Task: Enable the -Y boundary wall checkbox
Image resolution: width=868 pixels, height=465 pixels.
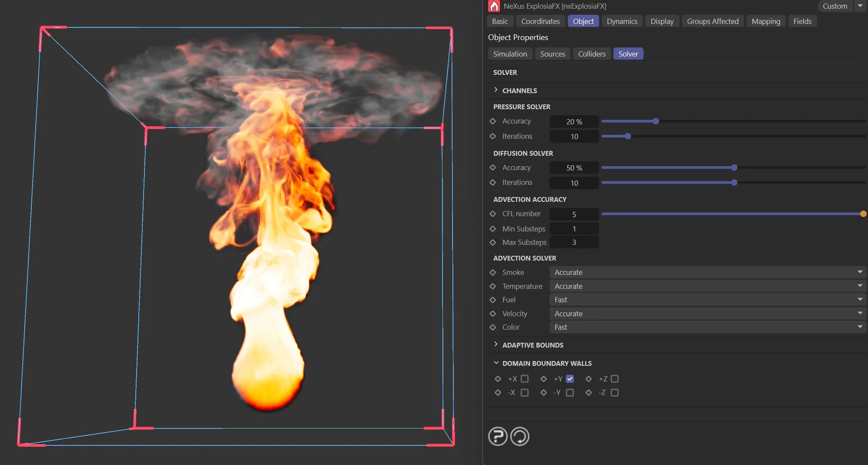Action: coord(570,393)
